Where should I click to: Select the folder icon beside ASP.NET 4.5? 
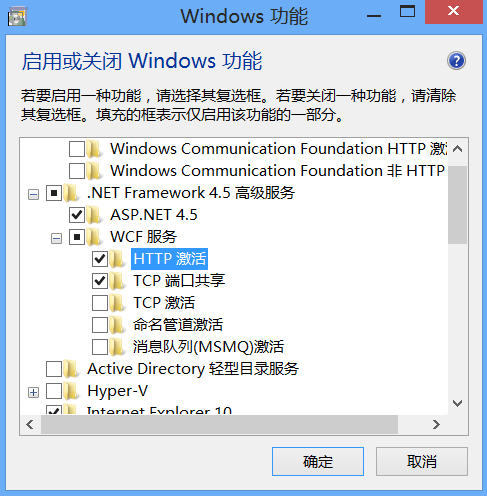(94, 215)
